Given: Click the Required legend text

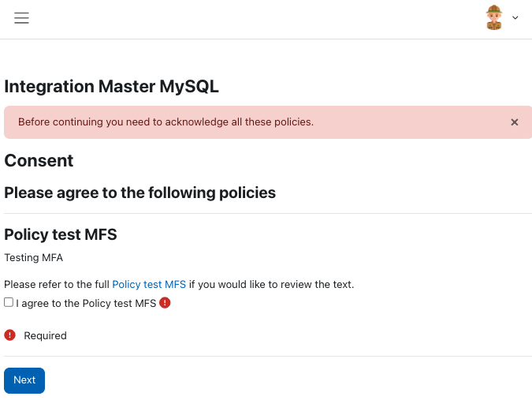Looking at the screenshot, I should click(45, 335).
